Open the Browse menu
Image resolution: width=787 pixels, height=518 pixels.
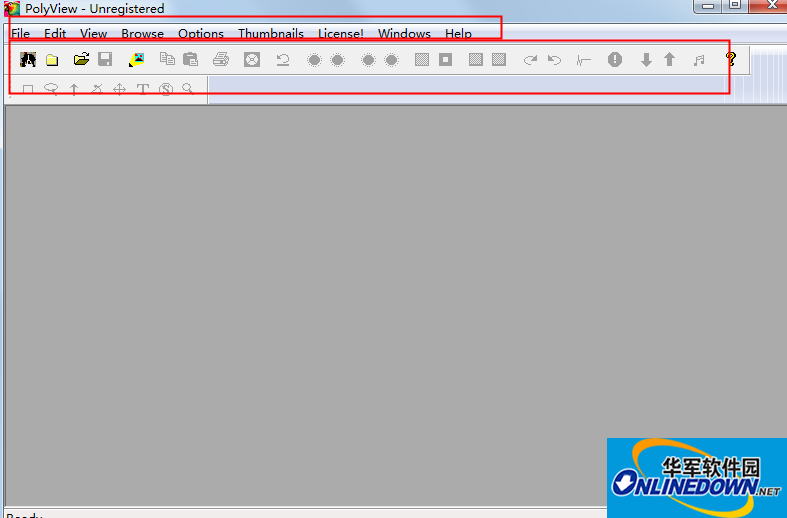point(142,34)
